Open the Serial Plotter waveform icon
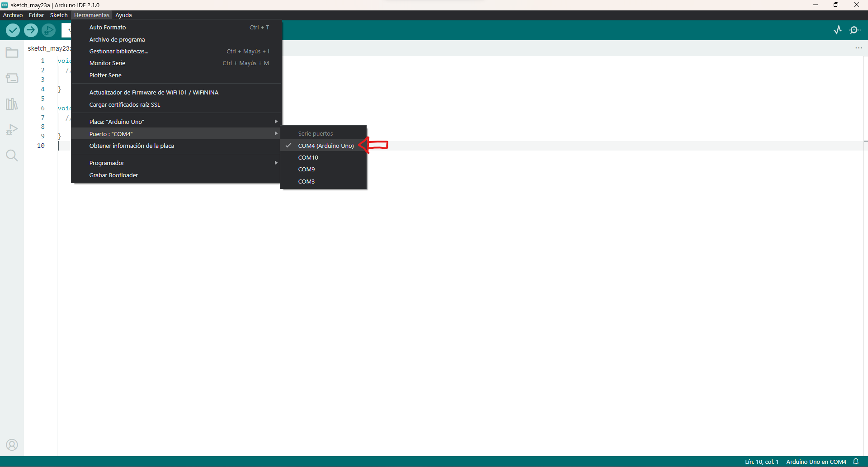The image size is (868, 467). [837, 30]
